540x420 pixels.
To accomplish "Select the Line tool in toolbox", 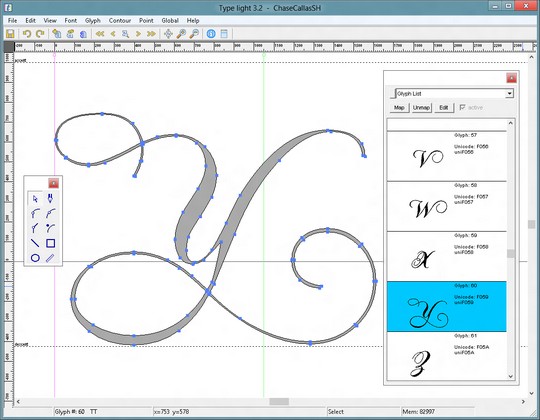I will pyautogui.click(x=35, y=243).
